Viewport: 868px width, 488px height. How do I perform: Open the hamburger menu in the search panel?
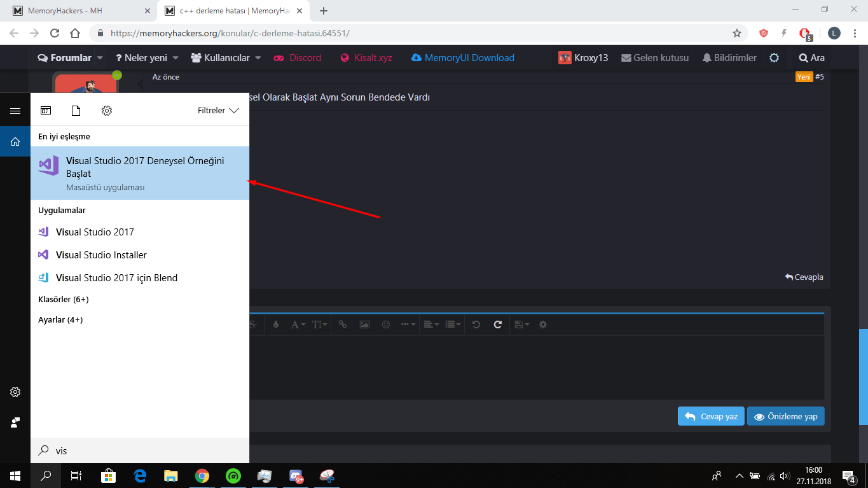click(15, 111)
